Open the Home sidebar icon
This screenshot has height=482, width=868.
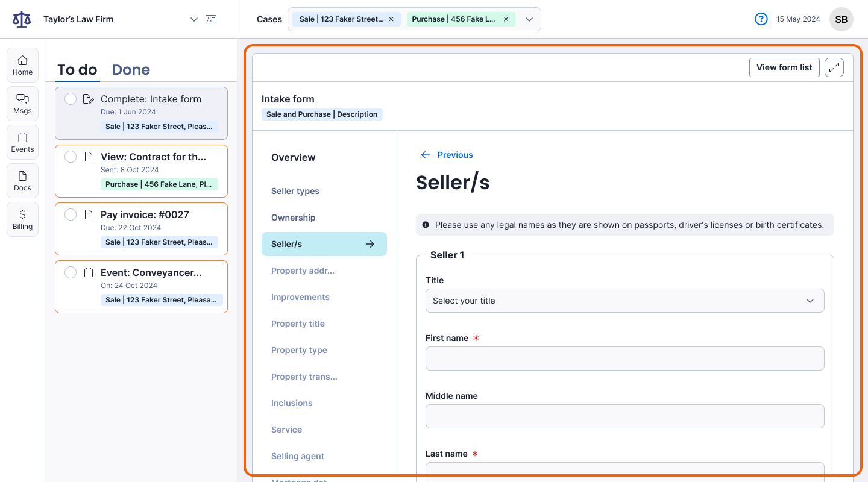[x=22, y=65]
